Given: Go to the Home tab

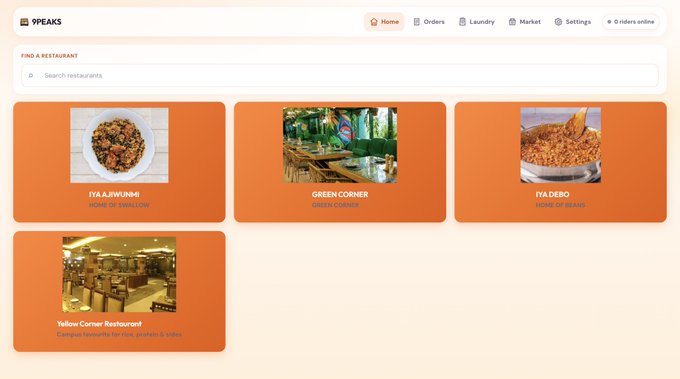Looking at the screenshot, I should [x=384, y=22].
